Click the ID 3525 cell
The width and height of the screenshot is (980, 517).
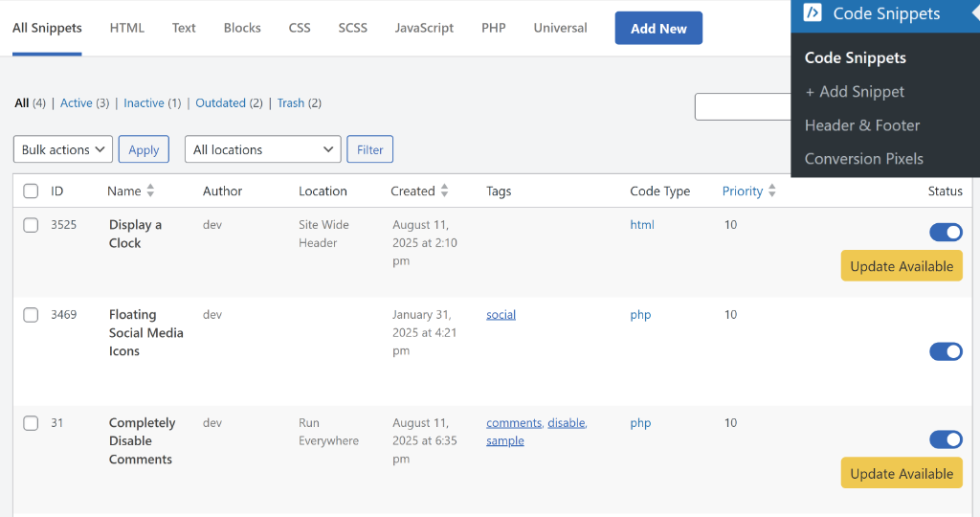pos(64,224)
